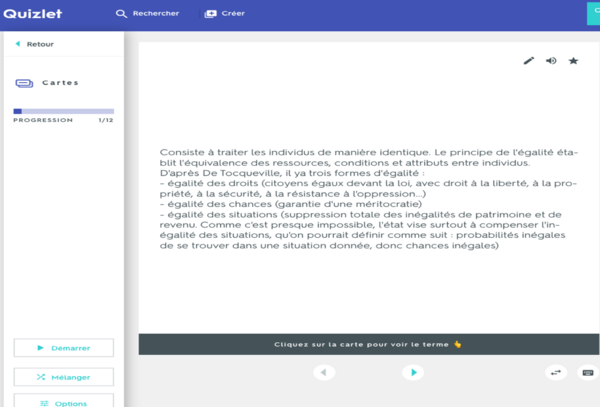Click the teal button at top right corner

592,12
